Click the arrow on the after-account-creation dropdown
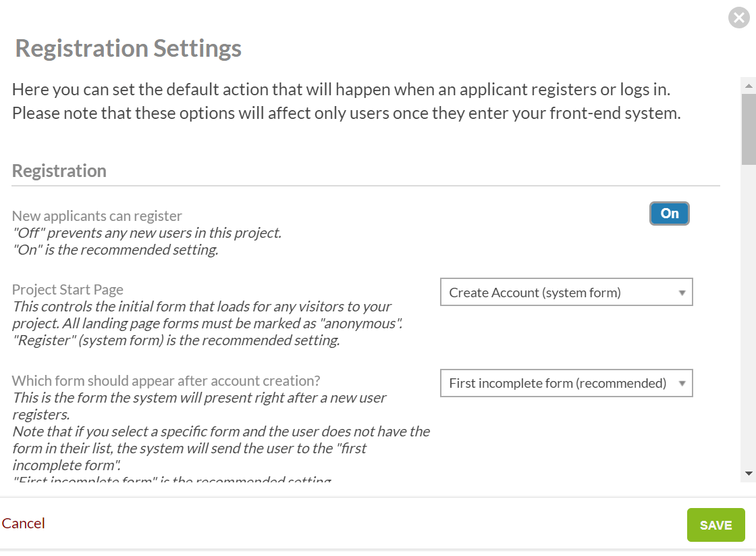 (682, 383)
